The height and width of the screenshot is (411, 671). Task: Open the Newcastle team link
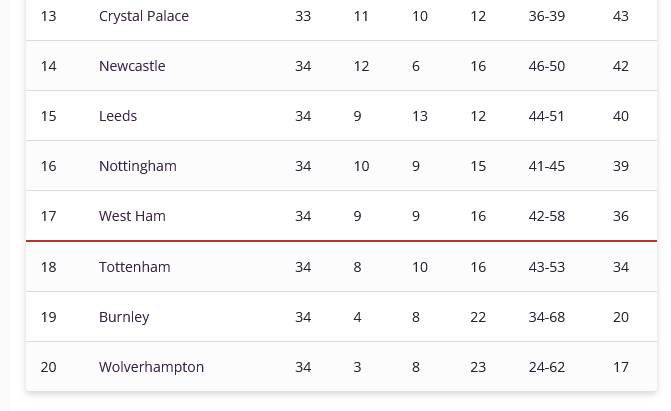point(132,66)
